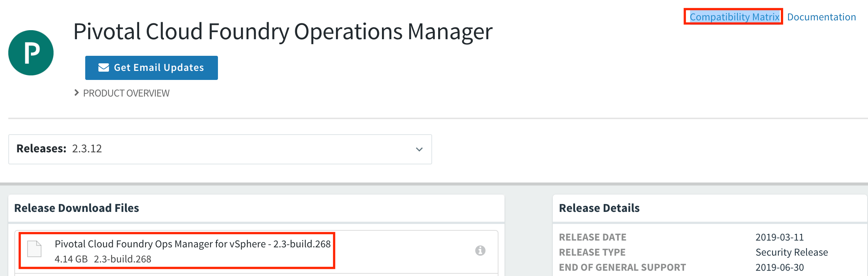
Task: Select the 2019-03-11 release date value
Action: click(779, 237)
